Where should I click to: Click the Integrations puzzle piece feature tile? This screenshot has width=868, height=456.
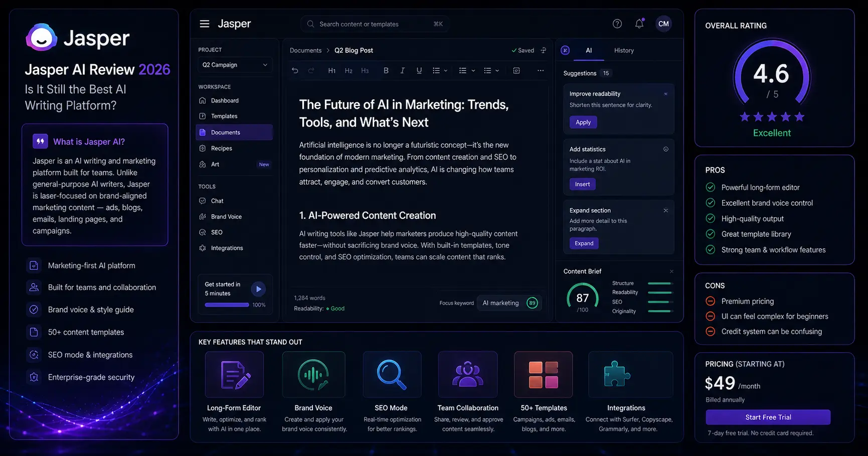(630, 375)
